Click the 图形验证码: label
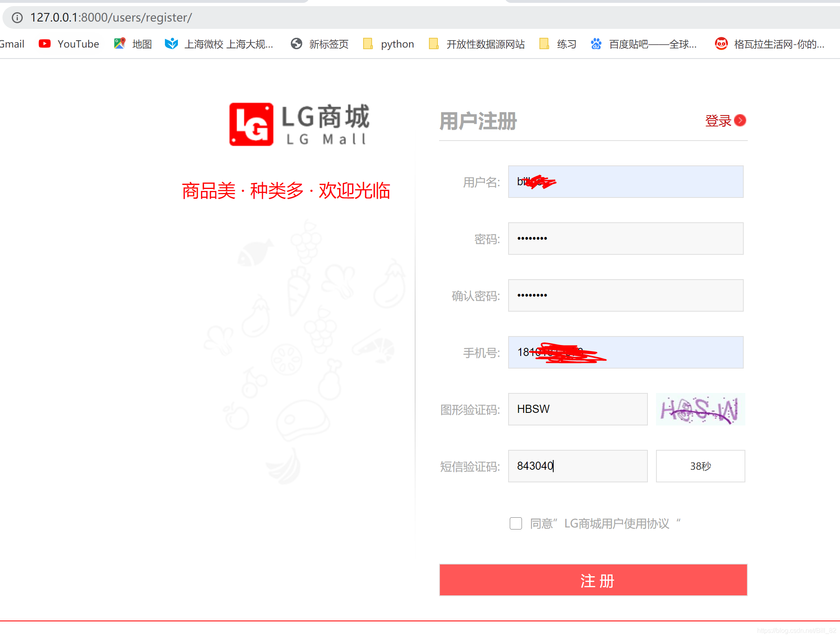Viewport: 840px width, 638px height. 470,410
